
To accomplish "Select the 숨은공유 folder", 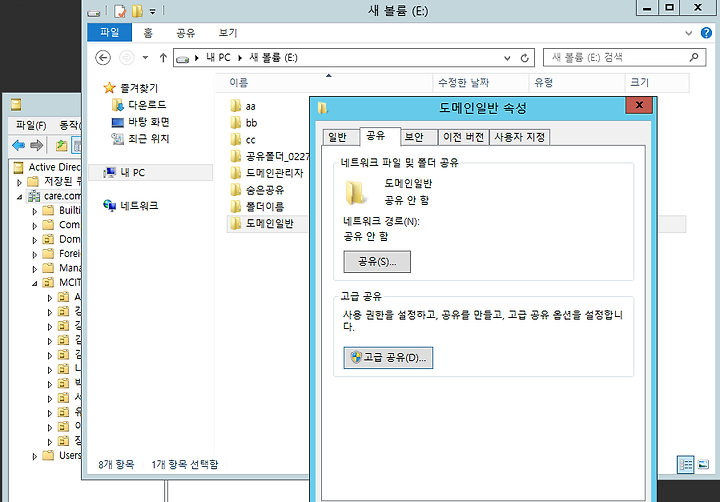I will [x=257, y=190].
